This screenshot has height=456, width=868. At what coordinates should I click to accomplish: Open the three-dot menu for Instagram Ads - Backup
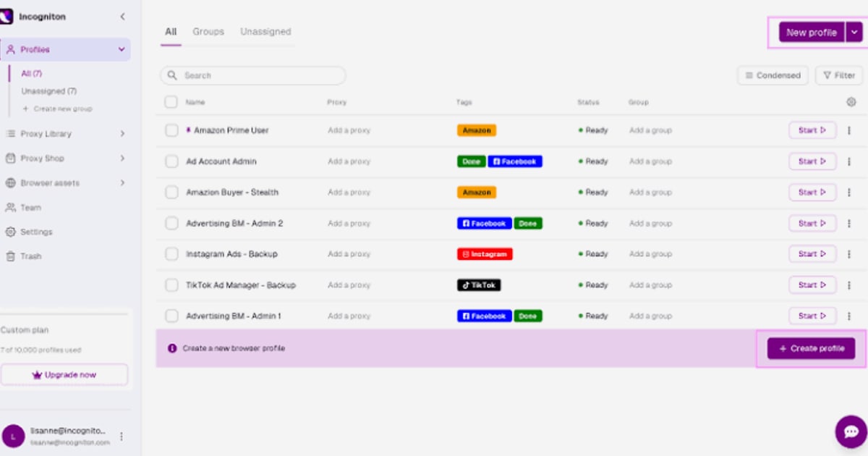pyautogui.click(x=849, y=254)
